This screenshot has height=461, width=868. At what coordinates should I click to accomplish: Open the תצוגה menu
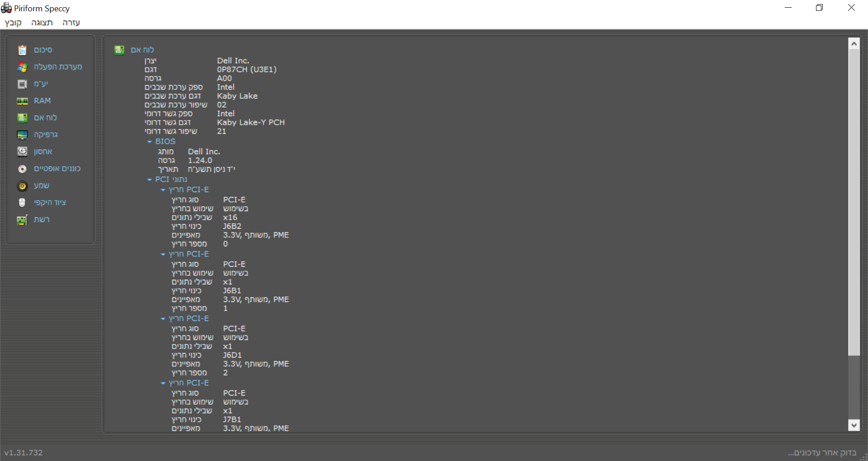point(42,23)
